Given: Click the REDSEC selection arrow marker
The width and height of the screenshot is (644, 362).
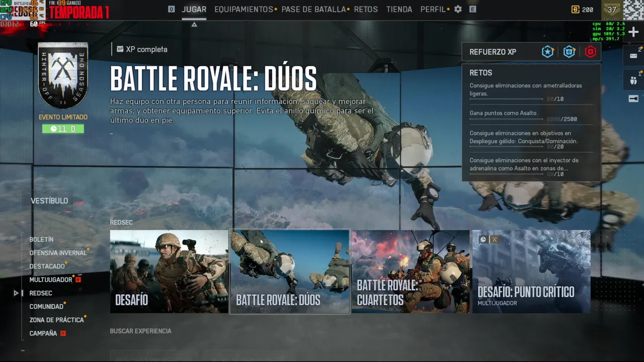Looking at the screenshot, I should point(16,293).
